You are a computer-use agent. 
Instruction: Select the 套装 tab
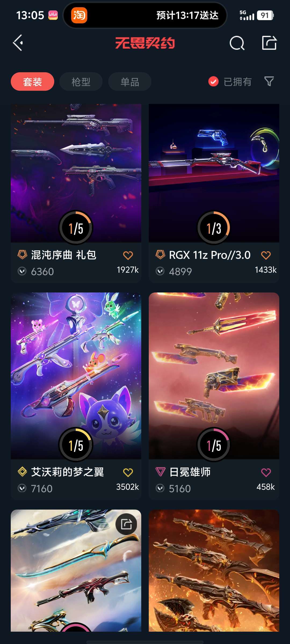[x=32, y=82]
